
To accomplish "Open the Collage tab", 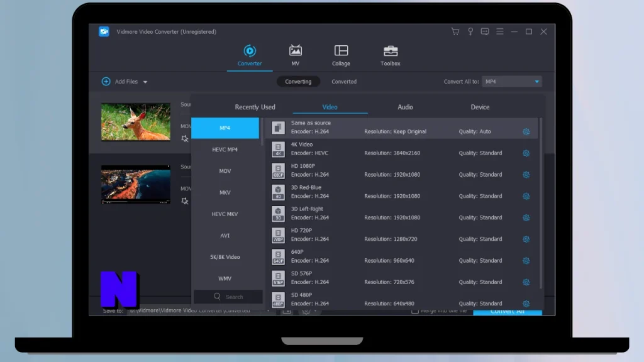I will (341, 56).
